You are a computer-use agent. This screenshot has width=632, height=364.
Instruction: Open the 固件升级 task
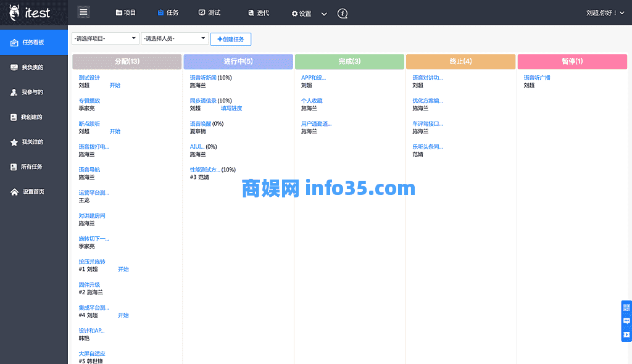89,284
